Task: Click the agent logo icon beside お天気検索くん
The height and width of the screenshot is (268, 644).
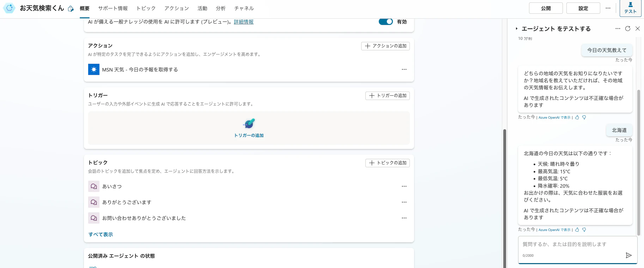Action: [9, 8]
